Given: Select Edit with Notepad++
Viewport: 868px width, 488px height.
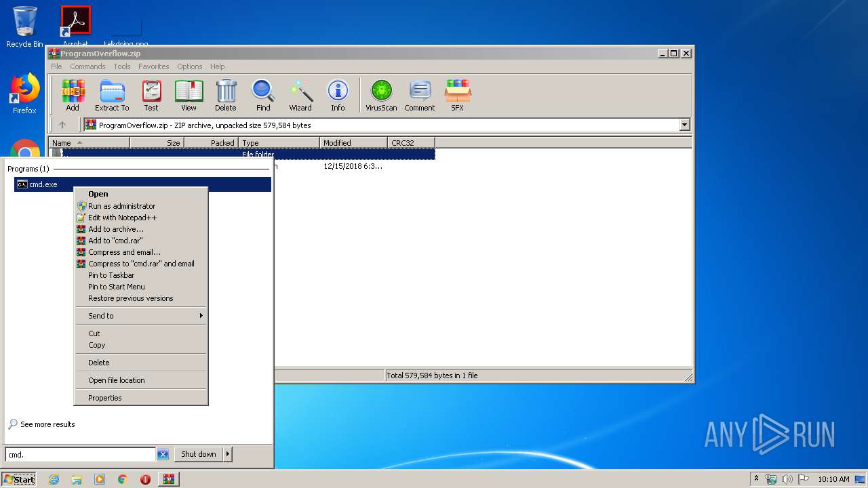Looking at the screenshot, I should click(x=141, y=218).
